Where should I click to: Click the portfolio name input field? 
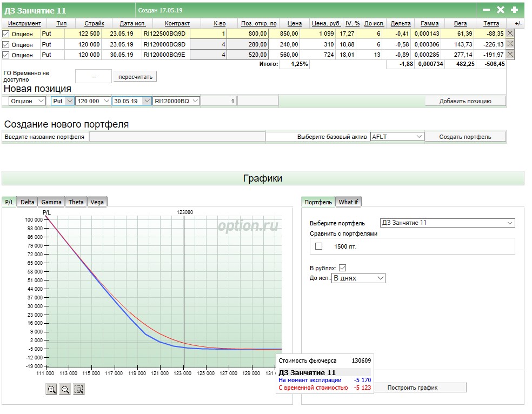[177, 137]
